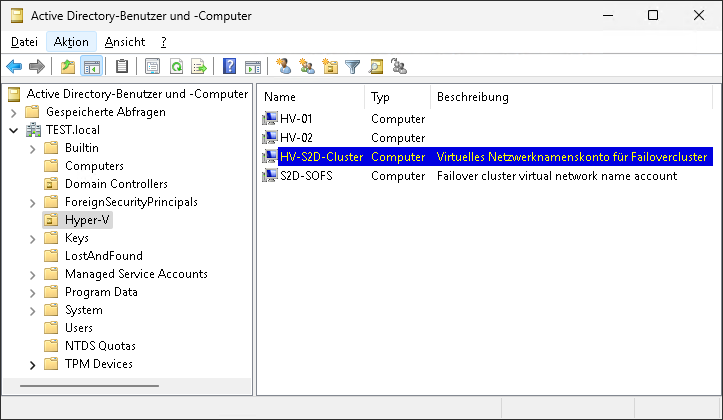
Task: Click the folder icon beside Users
Action: pos(51,328)
